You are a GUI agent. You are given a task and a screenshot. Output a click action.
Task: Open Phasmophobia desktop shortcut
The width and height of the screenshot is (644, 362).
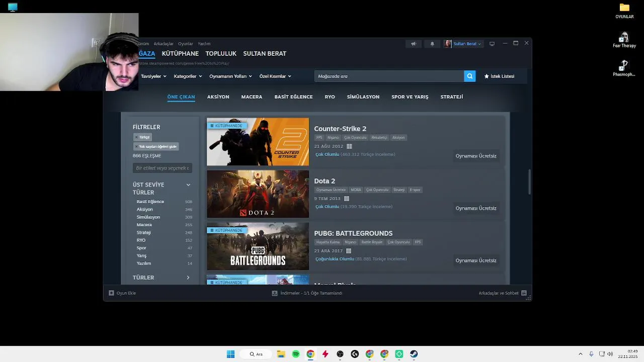tap(624, 68)
